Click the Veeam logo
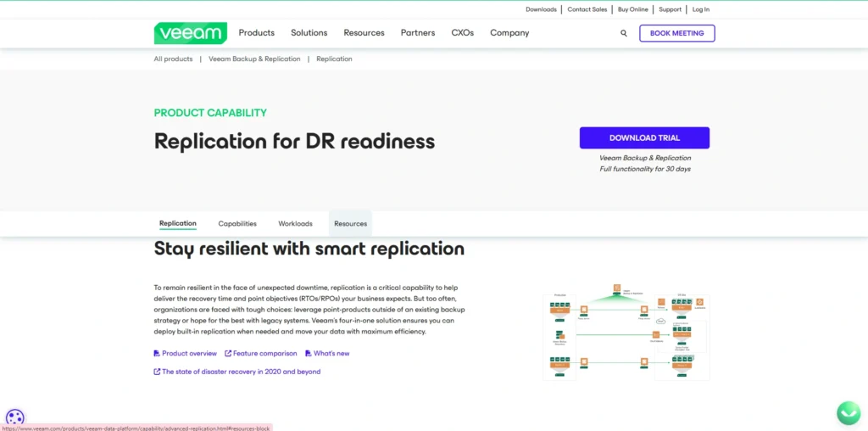The height and width of the screenshot is (431, 868). (191, 33)
